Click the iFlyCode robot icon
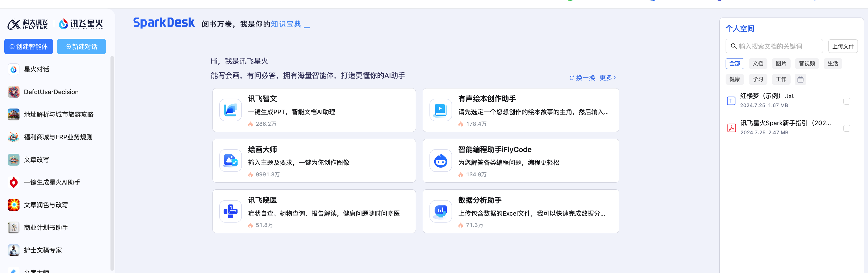The width and height of the screenshot is (868, 273). coord(440,161)
